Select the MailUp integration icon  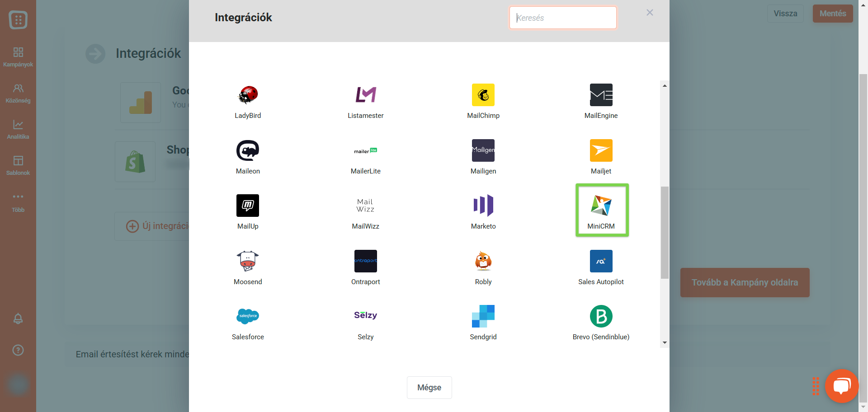248,206
